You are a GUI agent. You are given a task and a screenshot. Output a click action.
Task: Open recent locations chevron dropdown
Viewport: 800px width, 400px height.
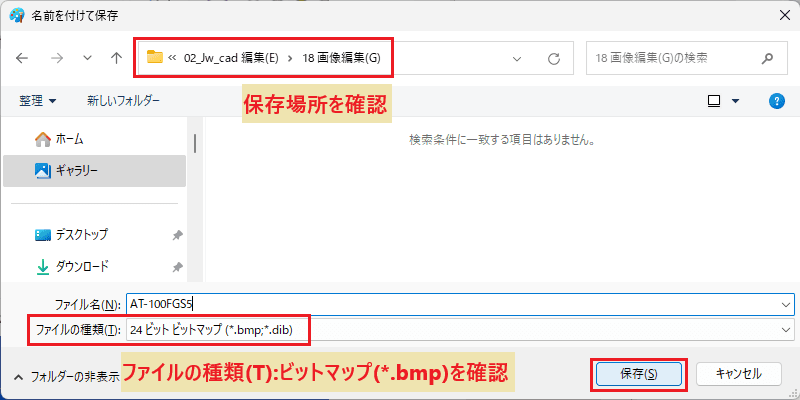click(87, 58)
